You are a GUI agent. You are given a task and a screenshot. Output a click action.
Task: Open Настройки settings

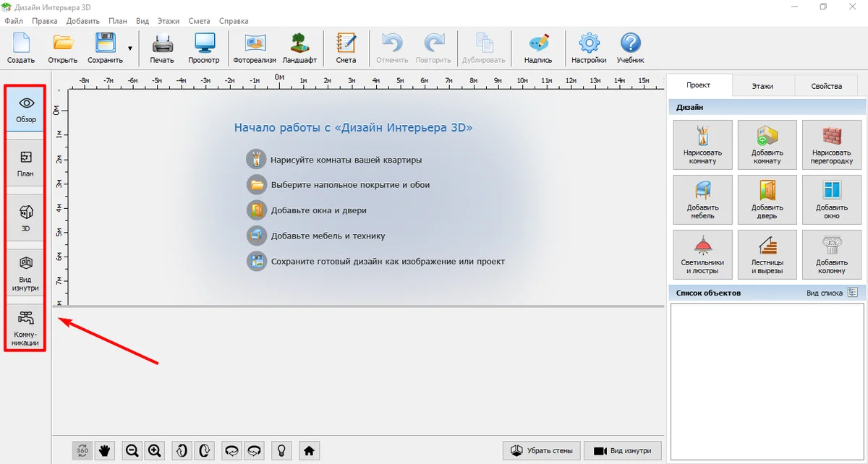click(x=589, y=48)
